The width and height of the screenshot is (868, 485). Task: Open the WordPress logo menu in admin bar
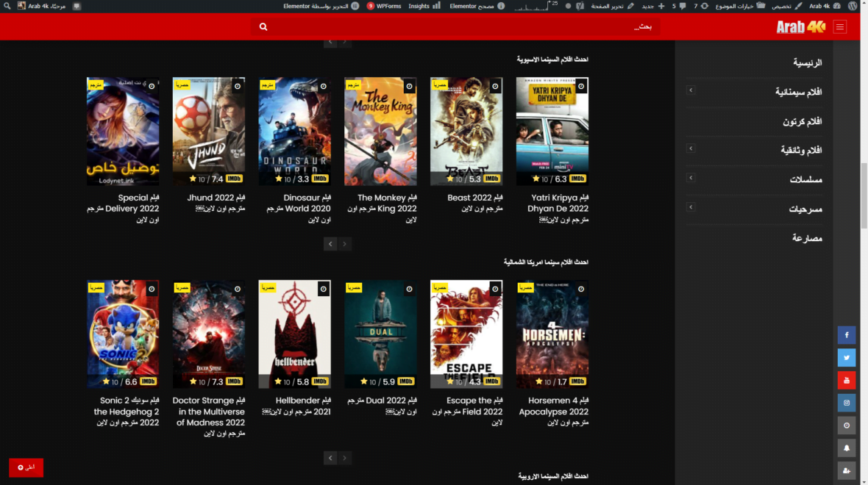852,5
